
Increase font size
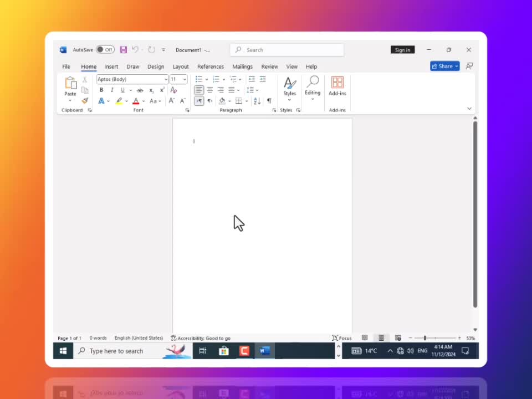[x=172, y=101]
